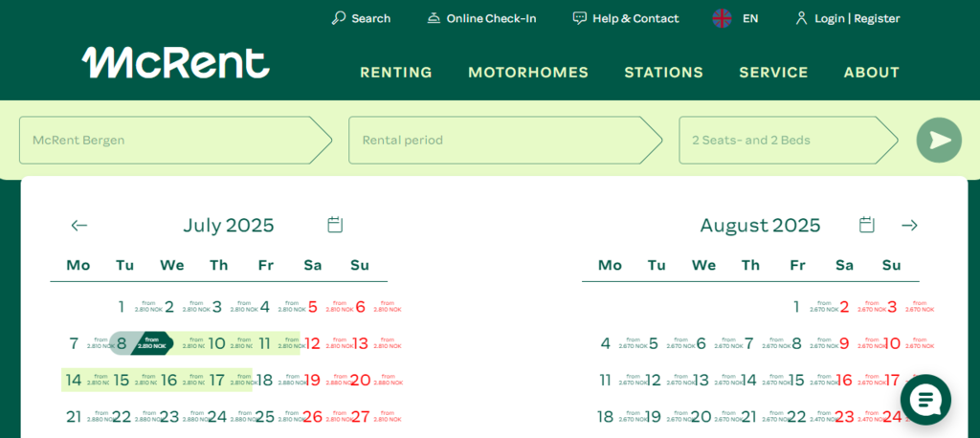Click the Help & Contact chat icon
Viewport: 980px width, 438px height.
(x=579, y=18)
